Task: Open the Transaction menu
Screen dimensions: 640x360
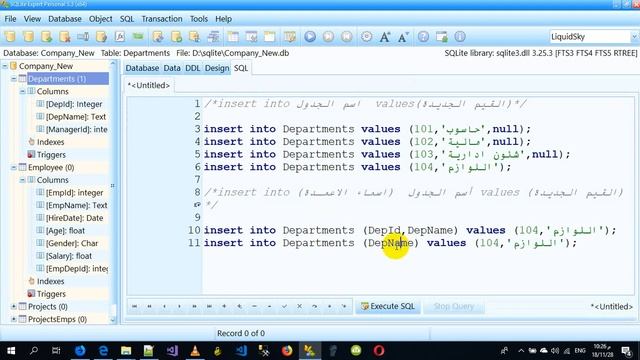Action: tap(162, 19)
